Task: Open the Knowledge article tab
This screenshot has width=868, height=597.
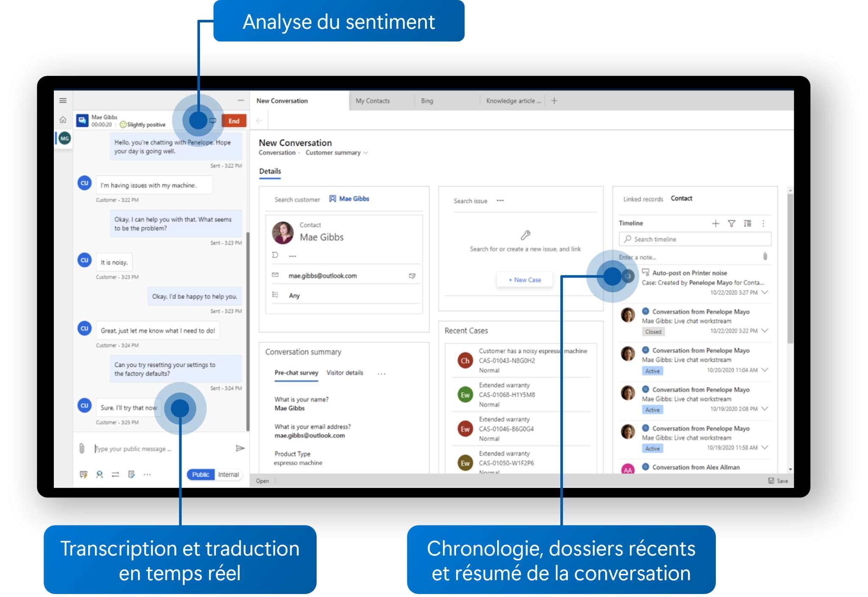Action: pos(513,100)
